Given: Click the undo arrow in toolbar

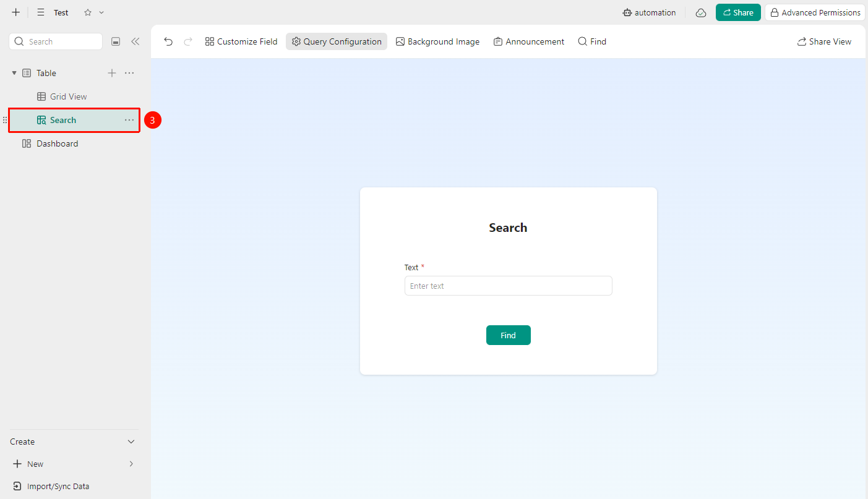Looking at the screenshot, I should (x=168, y=41).
